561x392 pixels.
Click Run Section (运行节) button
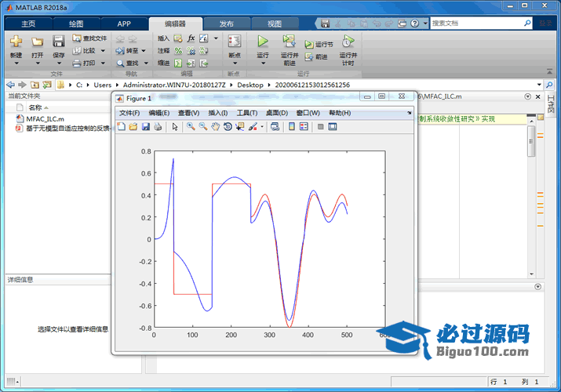click(319, 45)
